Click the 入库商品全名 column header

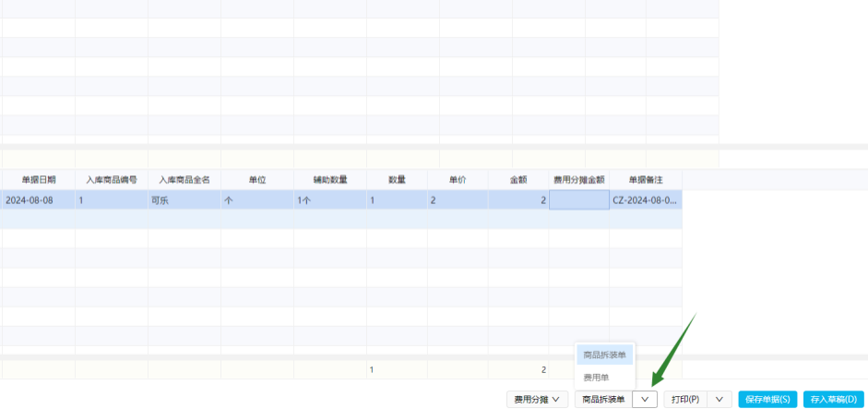[184, 179]
